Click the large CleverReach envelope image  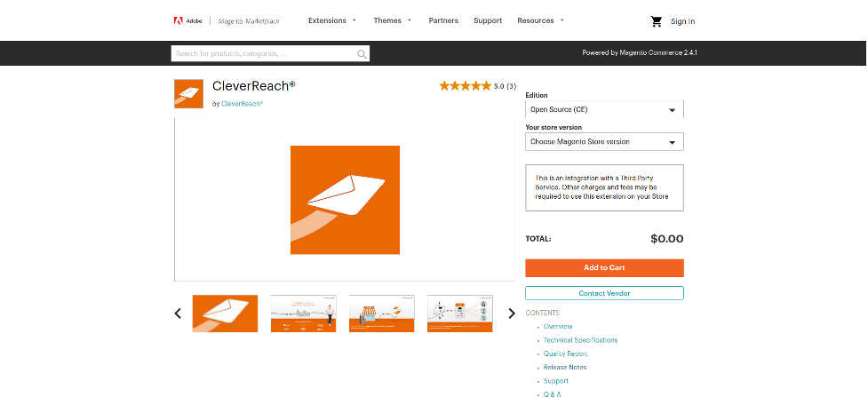(345, 200)
